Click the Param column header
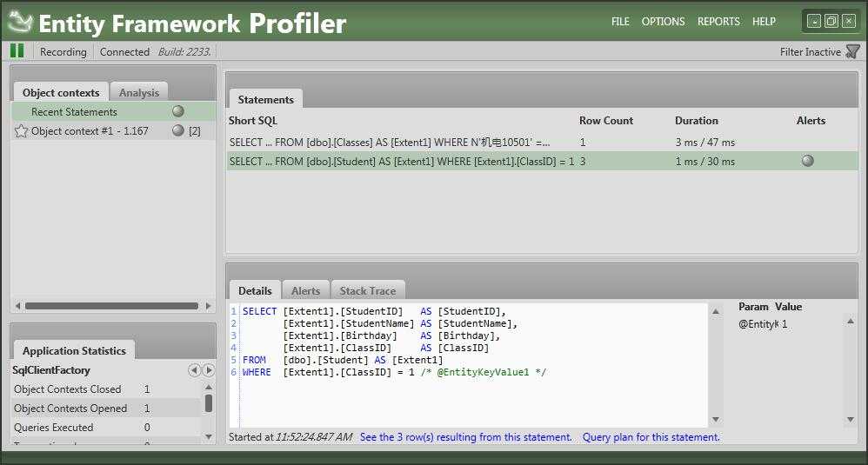Viewport: 868px width, 465px height. click(x=753, y=306)
